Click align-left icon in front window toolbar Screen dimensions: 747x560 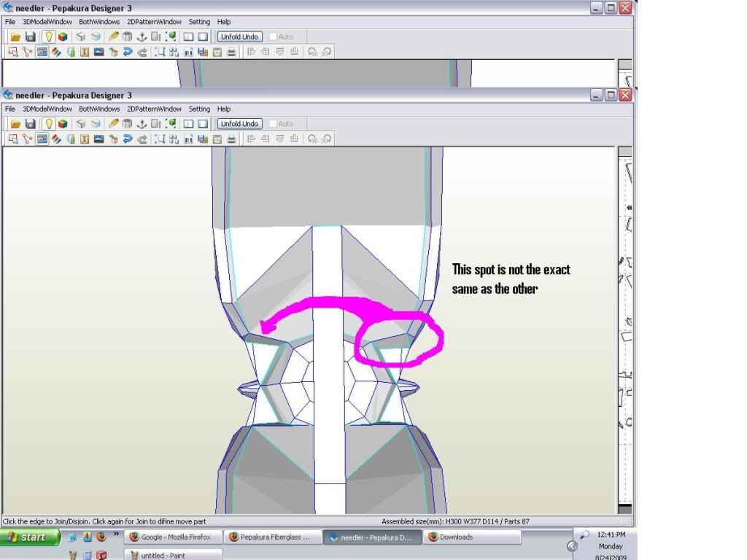(252, 139)
